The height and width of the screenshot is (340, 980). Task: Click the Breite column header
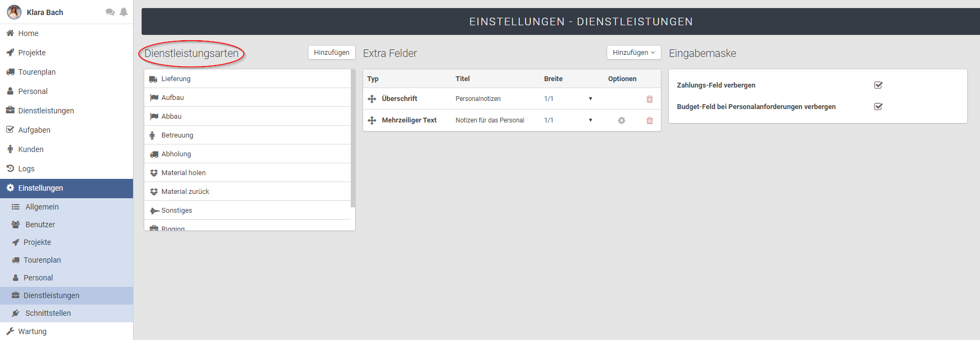[553, 79]
